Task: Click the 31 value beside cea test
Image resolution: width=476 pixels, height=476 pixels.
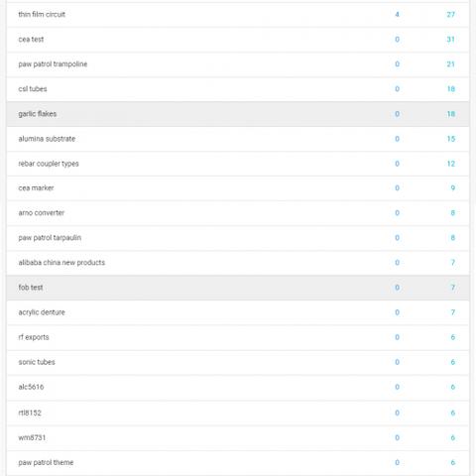Action: 450,40
